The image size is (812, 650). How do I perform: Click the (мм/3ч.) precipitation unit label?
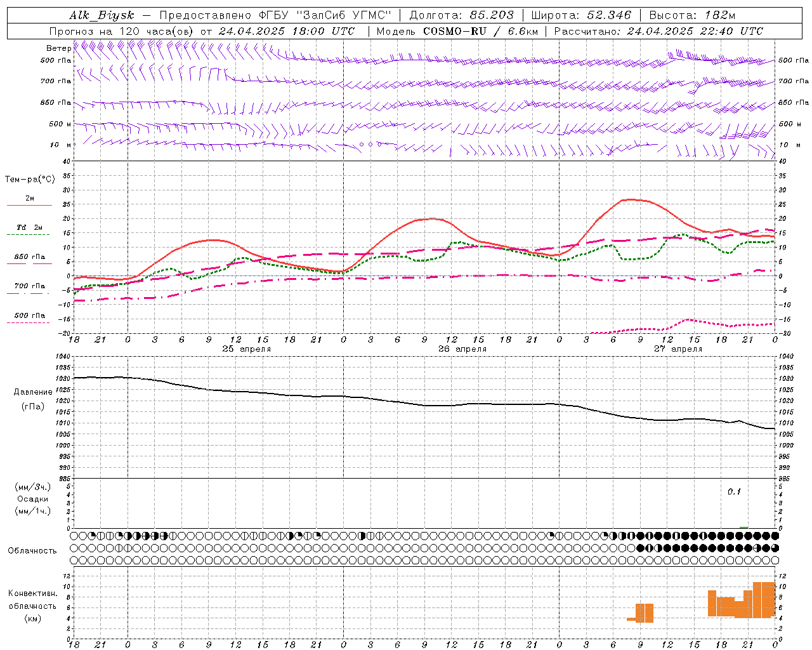coord(33,487)
